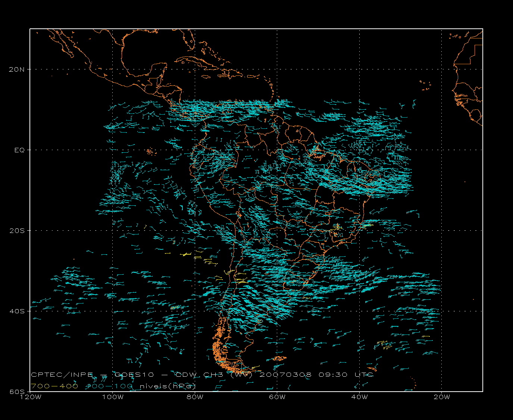Click the 20S latitude label

[17, 231]
